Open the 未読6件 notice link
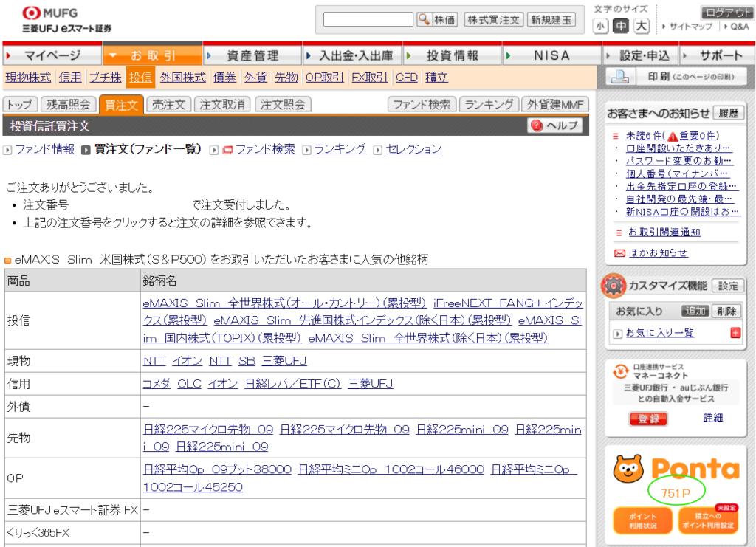Viewport: 756px width, 547px height. tap(645, 136)
